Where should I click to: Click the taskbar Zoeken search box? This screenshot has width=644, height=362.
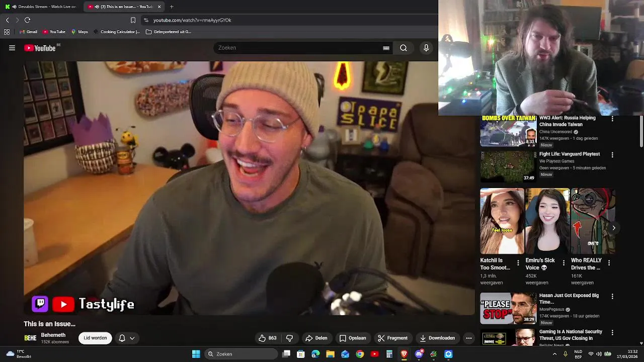242,354
